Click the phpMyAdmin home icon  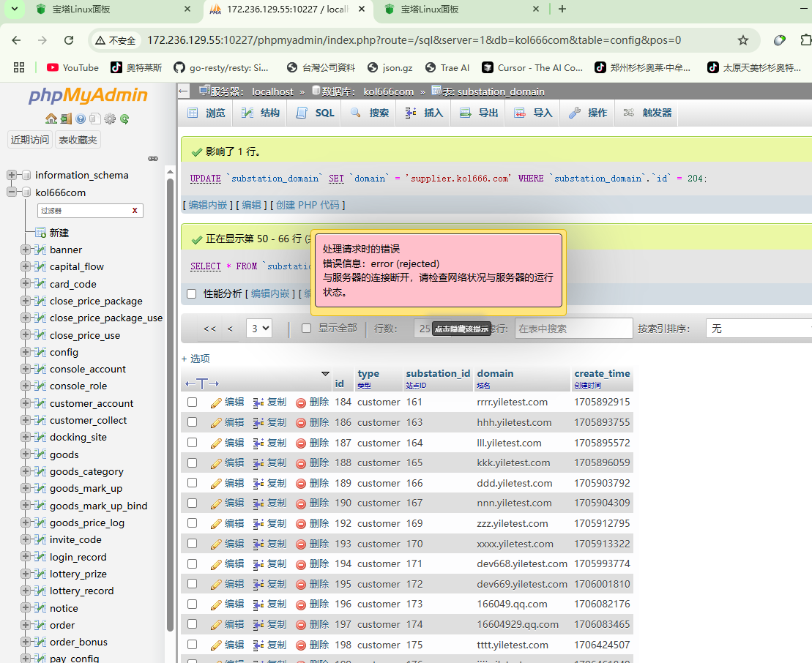coord(51,119)
